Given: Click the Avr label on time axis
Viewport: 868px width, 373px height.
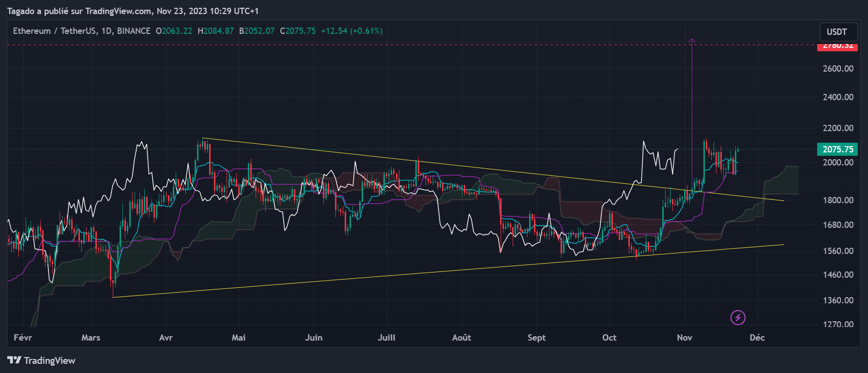Looking at the screenshot, I should coord(166,338).
